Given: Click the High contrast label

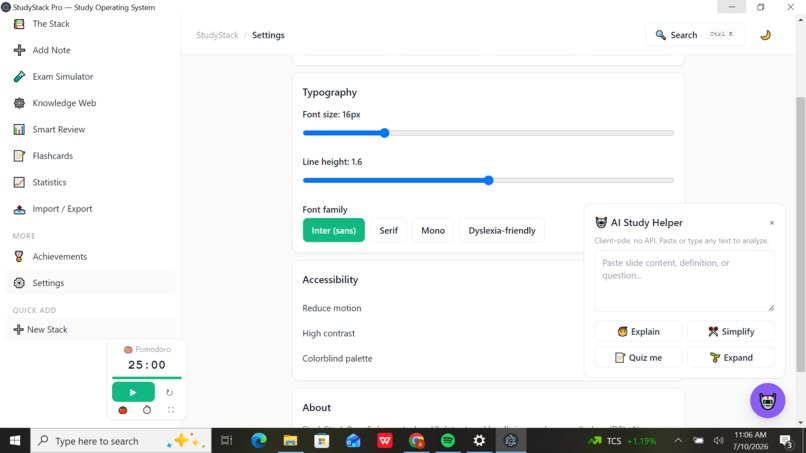Looking at the screenshot, I should click(328, 333).
